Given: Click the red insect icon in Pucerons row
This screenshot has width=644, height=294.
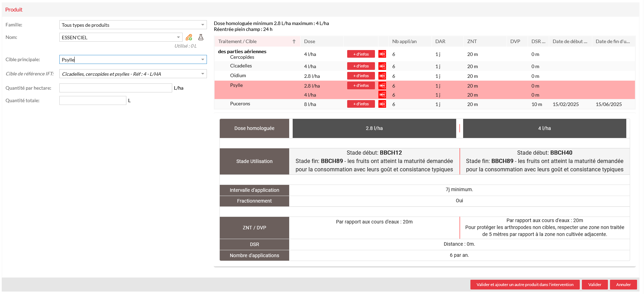Looking at the screenshot, I should pyautogui.click(x=382, y=104).
